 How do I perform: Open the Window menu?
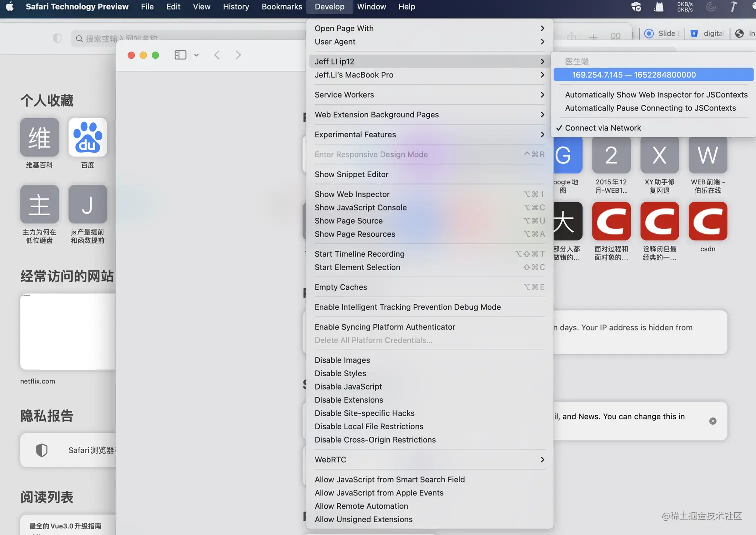click(371, 7)
